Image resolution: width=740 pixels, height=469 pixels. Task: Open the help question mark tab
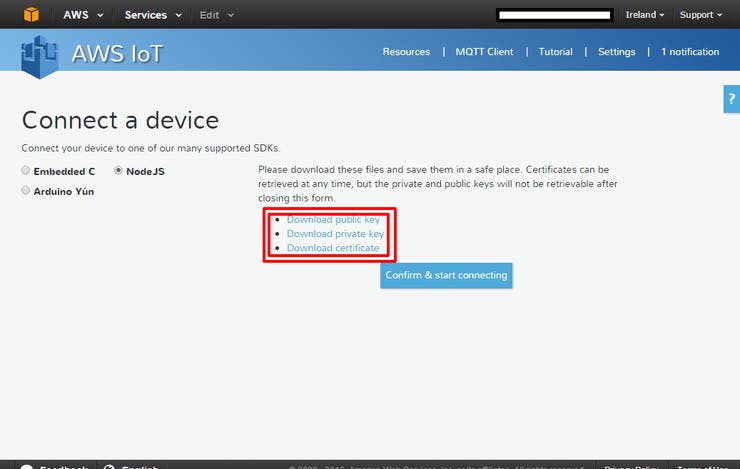(732, 99)
